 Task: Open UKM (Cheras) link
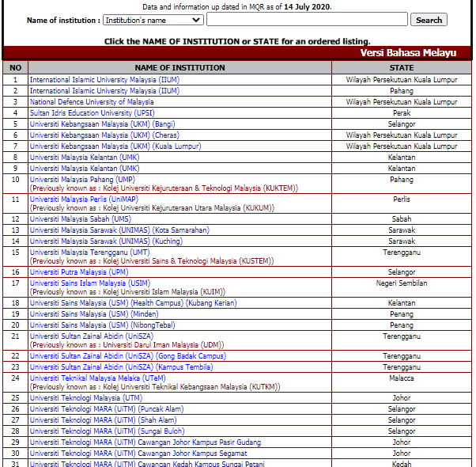[104, 135]
